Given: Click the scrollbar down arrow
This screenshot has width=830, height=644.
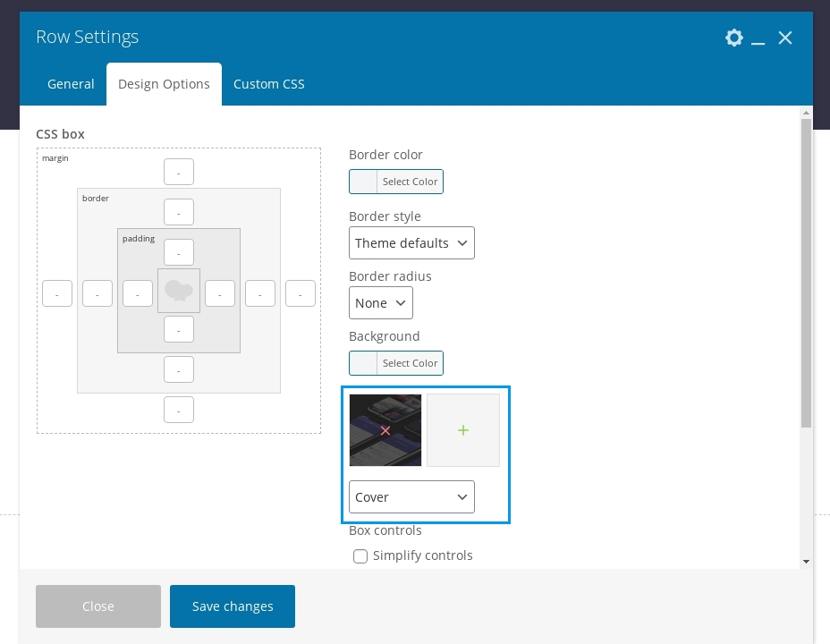Looking at the screenshot, I should click(806, 561).
